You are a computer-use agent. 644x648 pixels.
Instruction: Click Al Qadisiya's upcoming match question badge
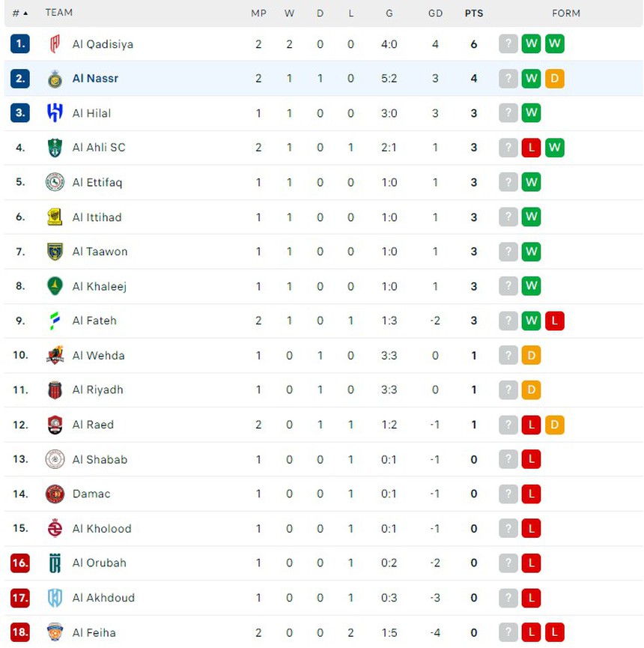pos(508,44)
